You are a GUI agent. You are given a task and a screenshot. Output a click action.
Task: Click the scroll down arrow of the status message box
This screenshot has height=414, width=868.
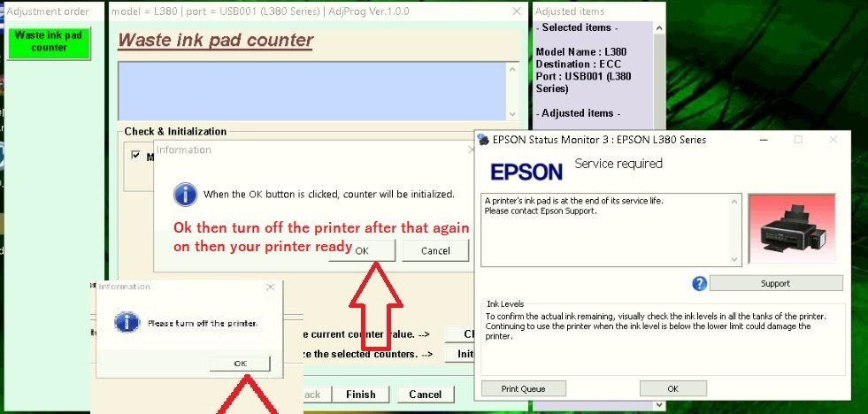[734, 259]
